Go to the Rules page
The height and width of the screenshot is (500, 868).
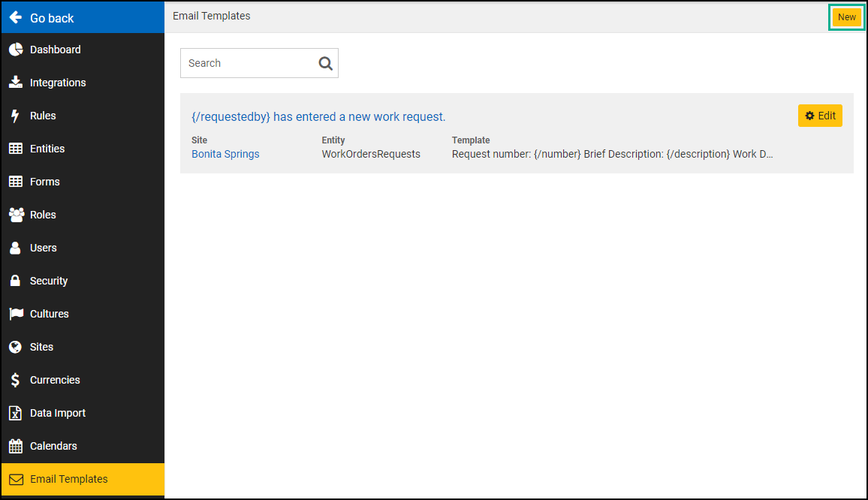pos(83,116)
